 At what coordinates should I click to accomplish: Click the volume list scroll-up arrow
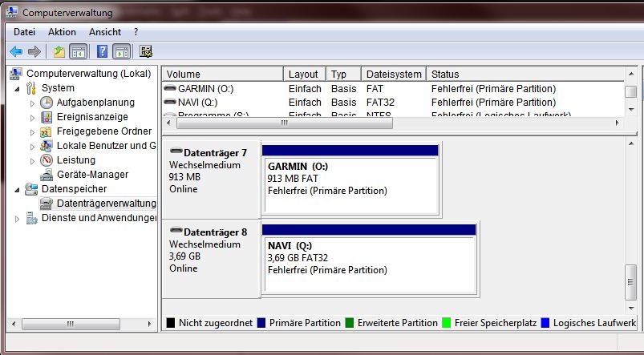tap(631, 74)
